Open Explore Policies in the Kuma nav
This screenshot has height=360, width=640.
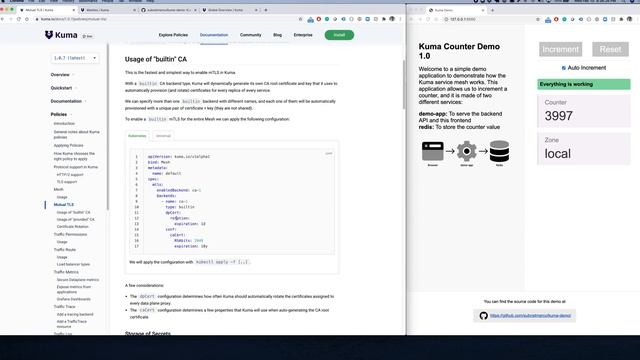point(173,35)
